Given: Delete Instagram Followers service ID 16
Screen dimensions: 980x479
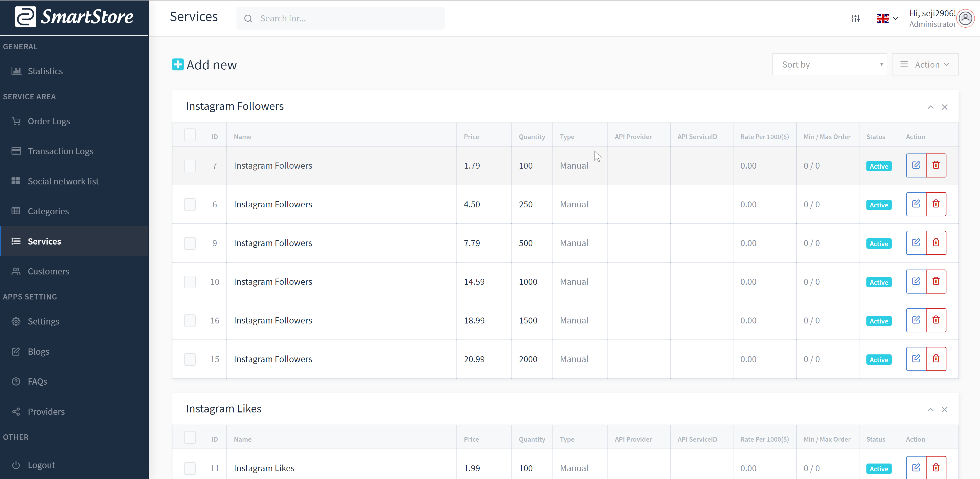Looking at the screenshot, I should coord(936,320).
